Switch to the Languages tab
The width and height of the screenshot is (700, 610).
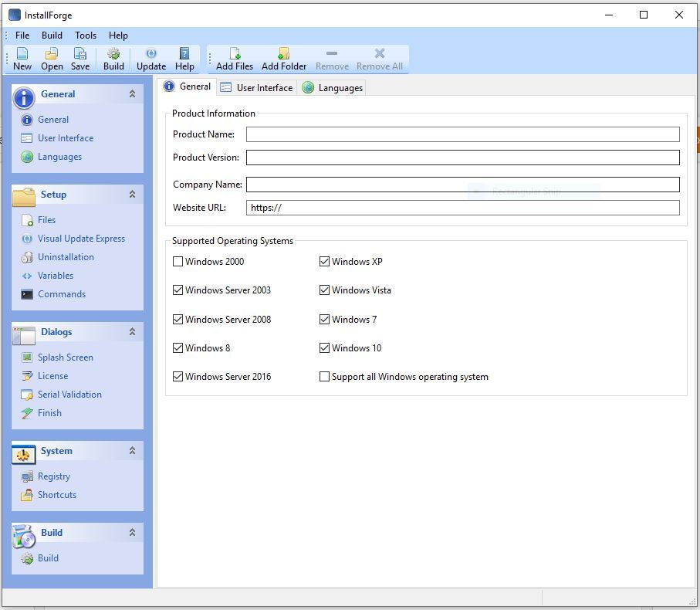click(x=332, y=88)
